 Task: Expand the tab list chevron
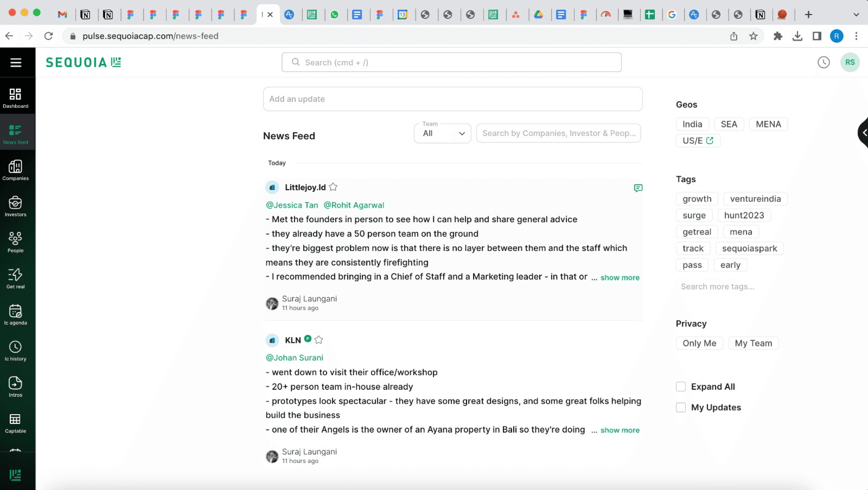click(856, 15)
